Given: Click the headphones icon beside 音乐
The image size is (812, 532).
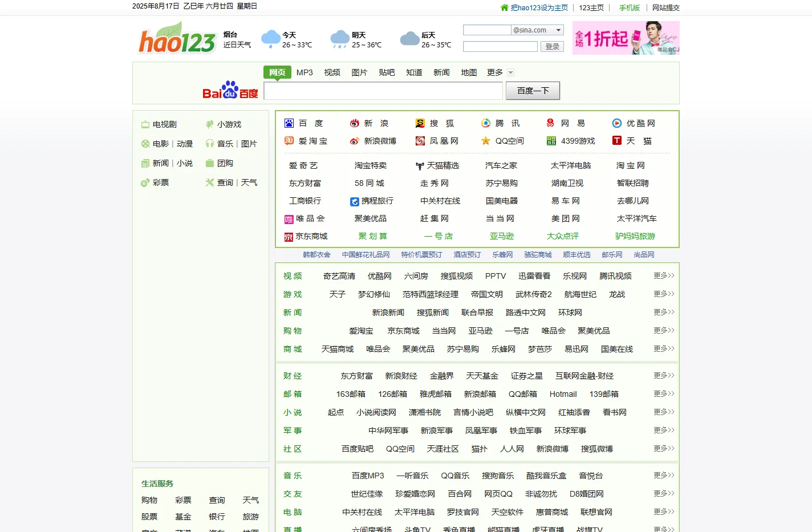Looking at the screenshot, I should [210, 144].
